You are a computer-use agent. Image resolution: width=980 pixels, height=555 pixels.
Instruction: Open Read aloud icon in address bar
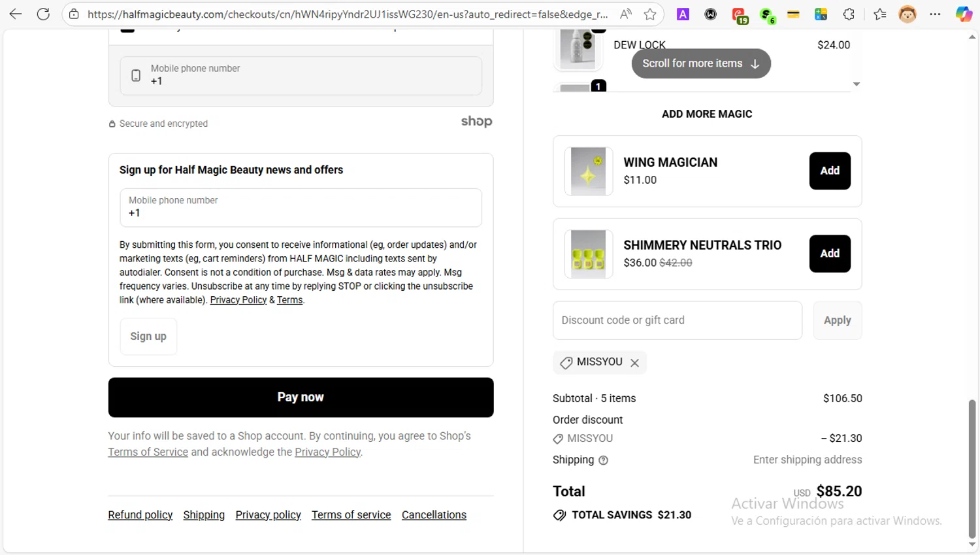625,14
